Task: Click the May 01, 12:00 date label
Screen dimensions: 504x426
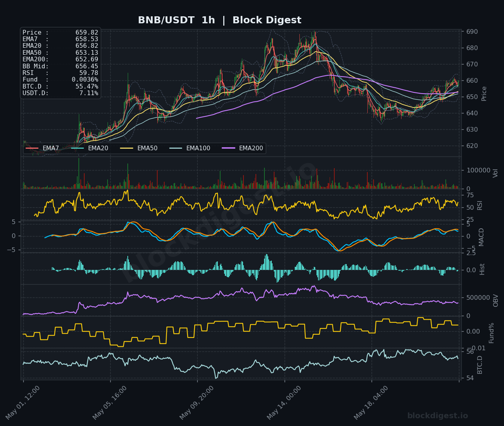Action: 23,403
